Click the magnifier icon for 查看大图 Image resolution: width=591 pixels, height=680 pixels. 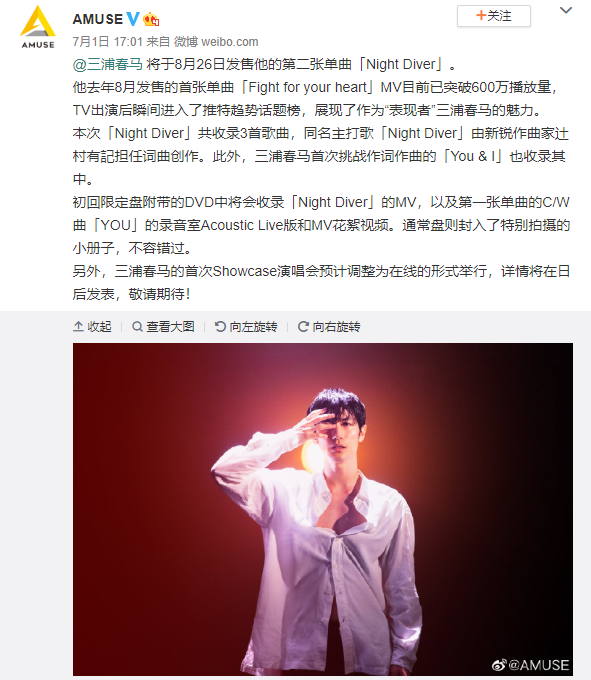coord(137,327)
